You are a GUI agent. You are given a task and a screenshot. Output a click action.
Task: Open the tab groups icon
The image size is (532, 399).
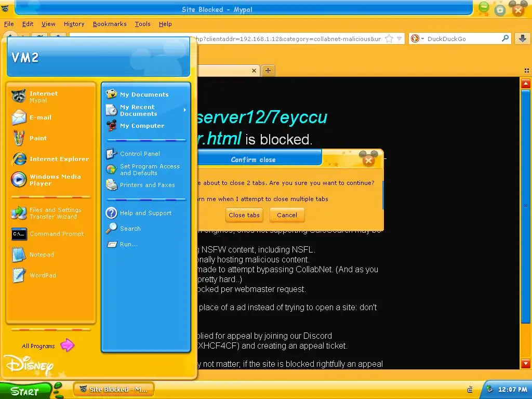(527, 71)
